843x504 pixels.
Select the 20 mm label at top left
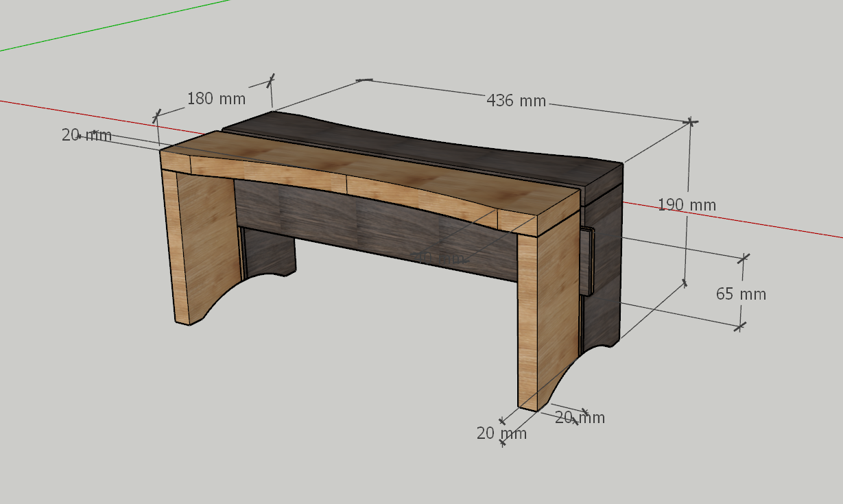pyautogui.click(x=86, y=135)
